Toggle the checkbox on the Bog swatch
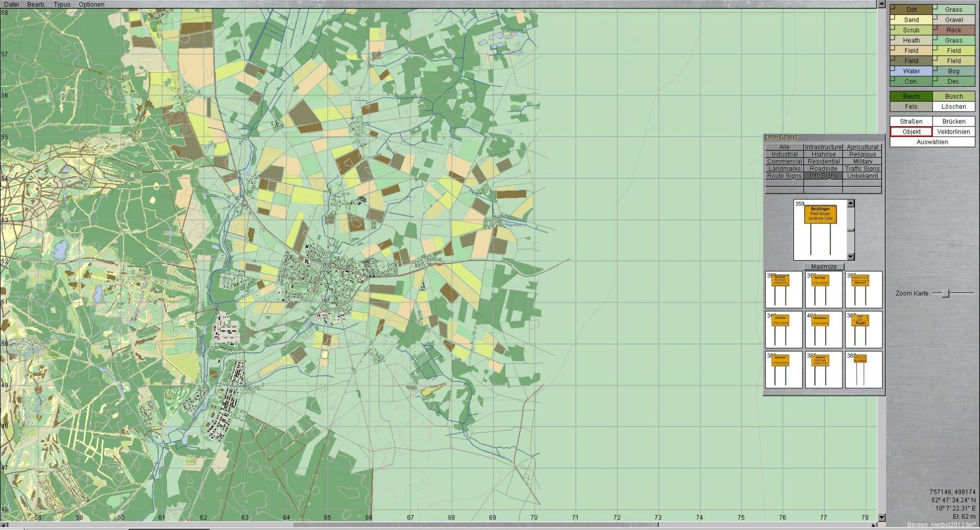Screen dimensions: 980x530 tap(935, 69)
